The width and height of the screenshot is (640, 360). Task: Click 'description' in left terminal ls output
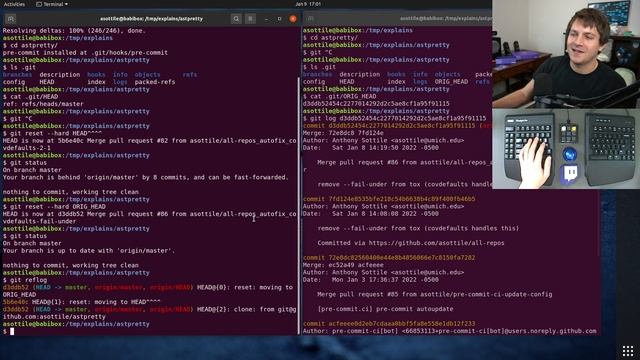tap(60, 75)
